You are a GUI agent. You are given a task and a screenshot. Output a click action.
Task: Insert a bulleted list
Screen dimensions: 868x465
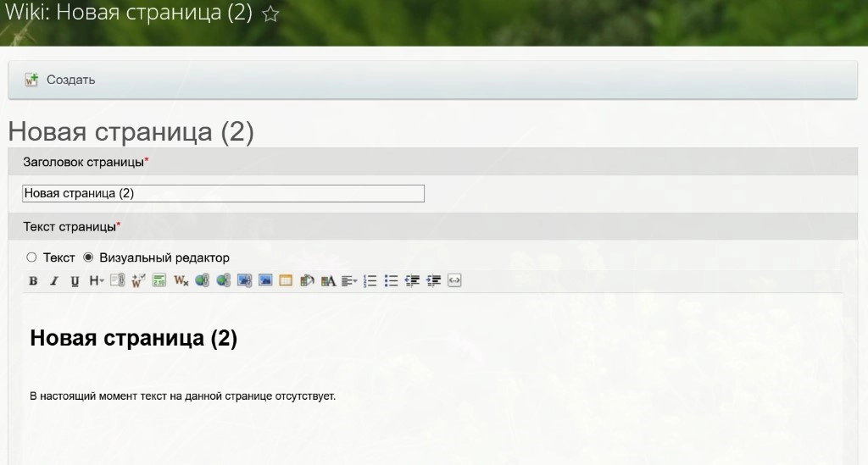[391, 281]
